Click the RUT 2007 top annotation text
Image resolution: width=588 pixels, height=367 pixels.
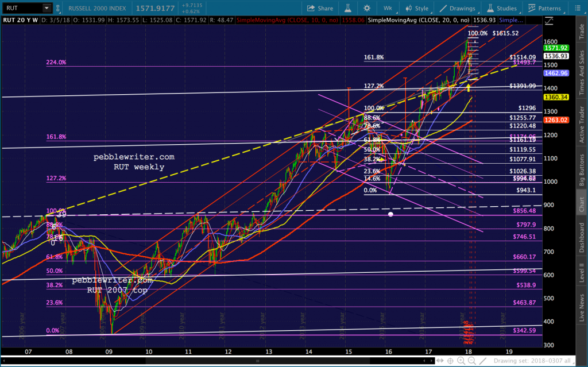pos(117,290)
